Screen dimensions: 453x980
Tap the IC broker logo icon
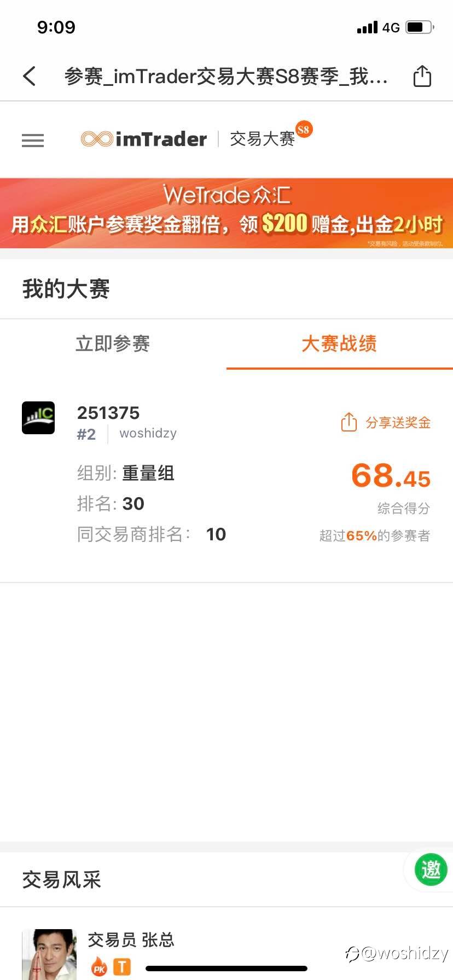click(x=38, y=418)
